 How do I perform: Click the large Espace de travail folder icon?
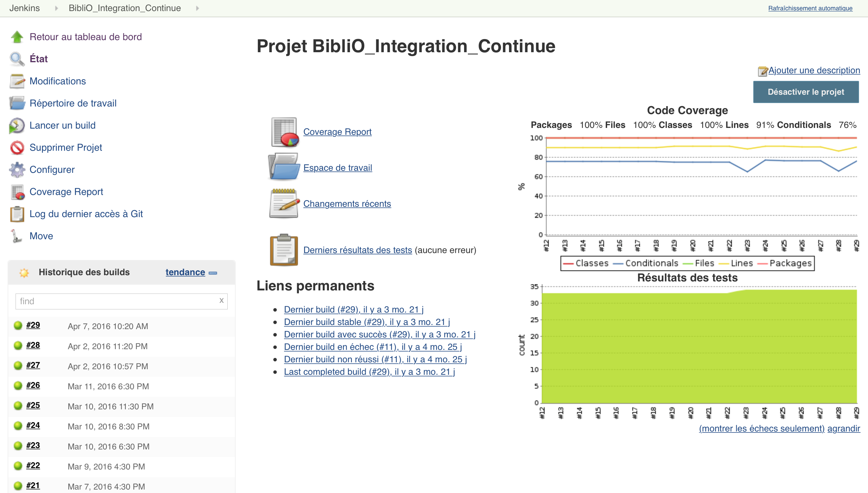pos(284,167)
